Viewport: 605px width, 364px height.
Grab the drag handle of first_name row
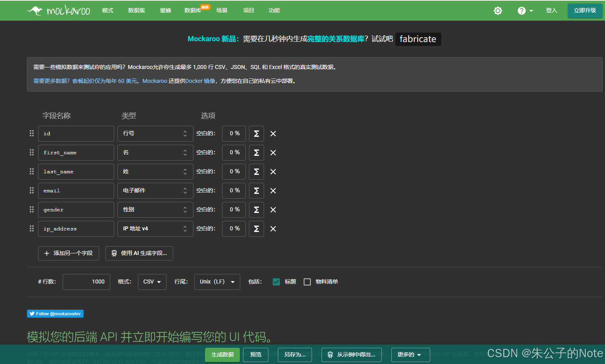[32, 152]
